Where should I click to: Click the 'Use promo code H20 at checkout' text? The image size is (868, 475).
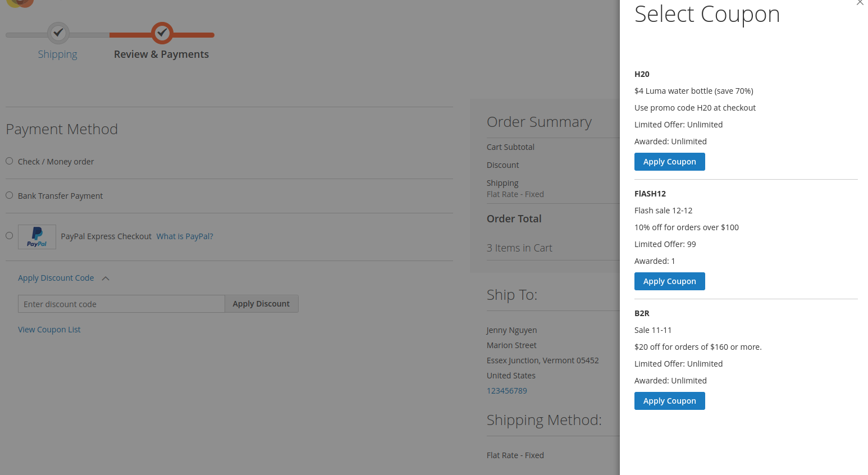click(695, 108)
